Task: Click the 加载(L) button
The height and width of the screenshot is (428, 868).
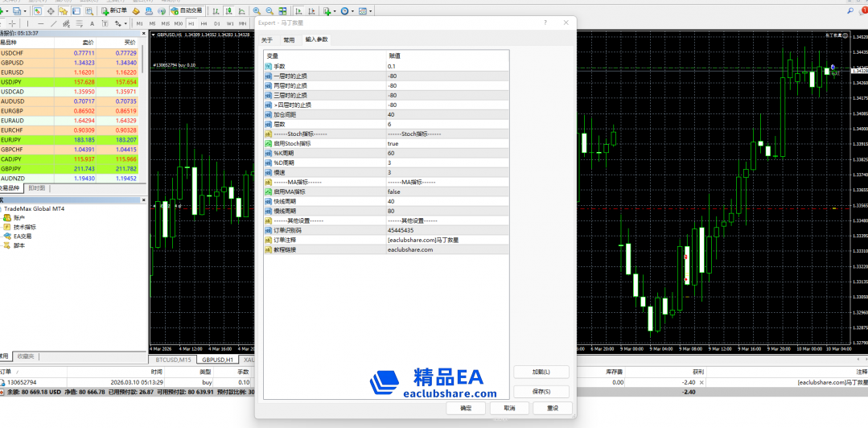Action: pyautogui.click(x=541, y=372)
